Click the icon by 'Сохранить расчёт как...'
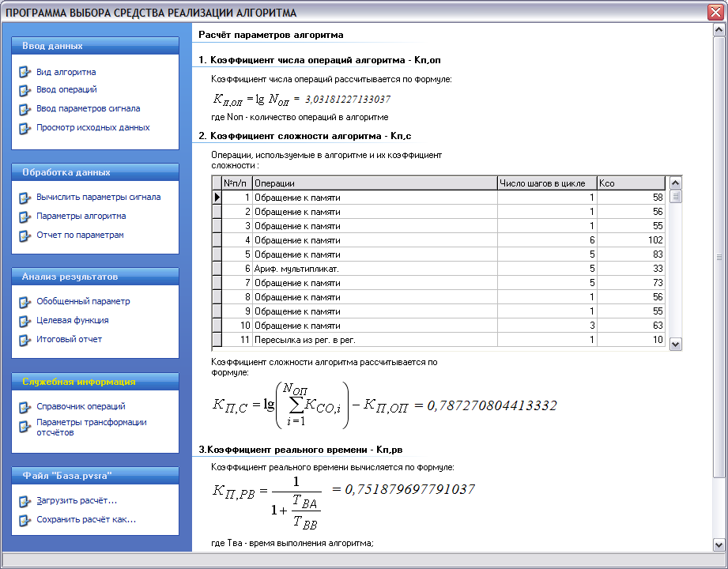 (25, 520)
